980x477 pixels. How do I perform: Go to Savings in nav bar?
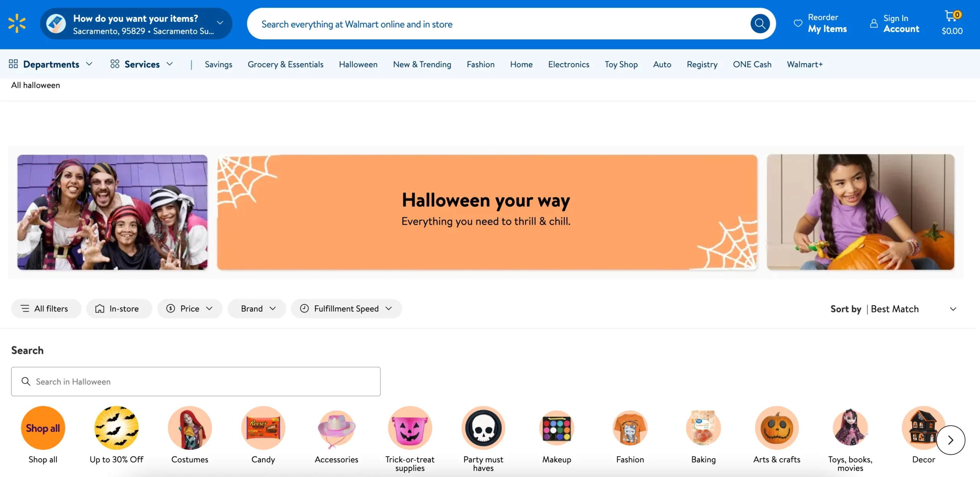219,64
